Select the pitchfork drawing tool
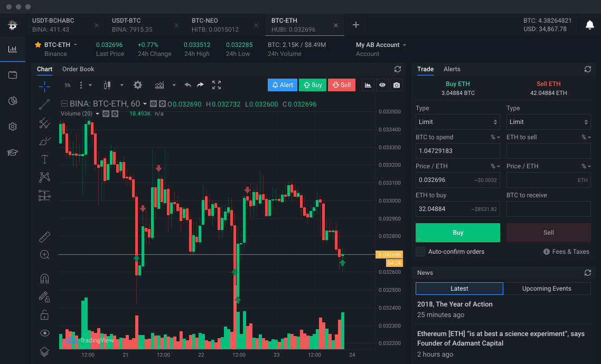Viewport: 601px width, 364px height. coord(44,123)
